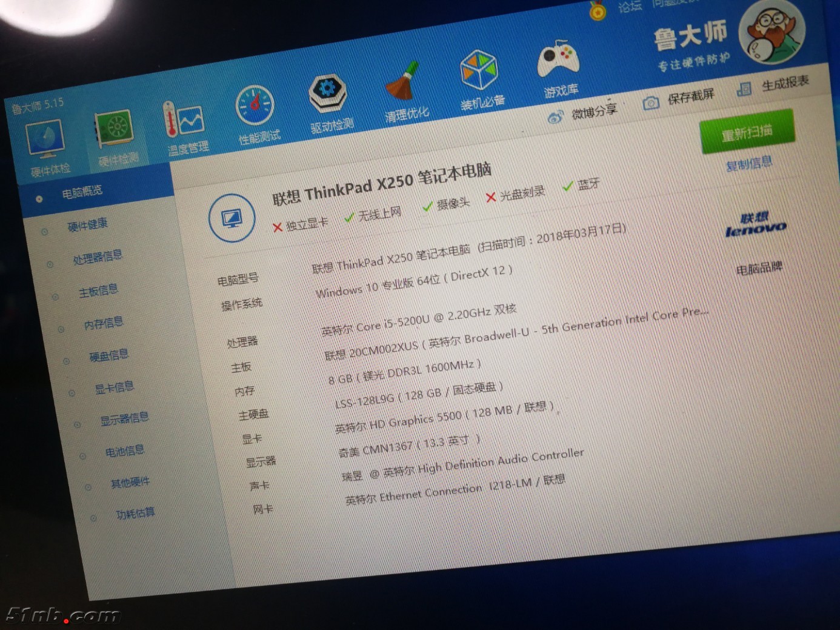
Task: Go to 硬盘信息 sidebar item
Action: point(108,355)
